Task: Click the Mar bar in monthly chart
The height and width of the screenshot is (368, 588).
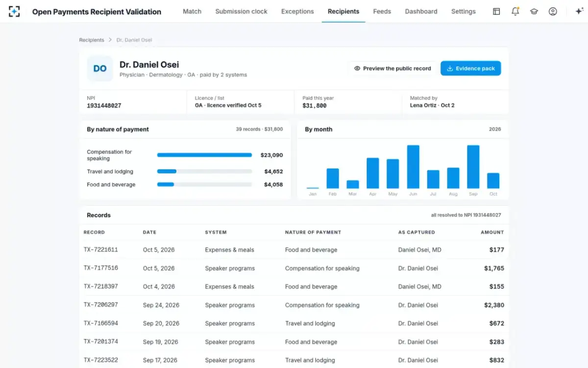Action: (353, 184)
